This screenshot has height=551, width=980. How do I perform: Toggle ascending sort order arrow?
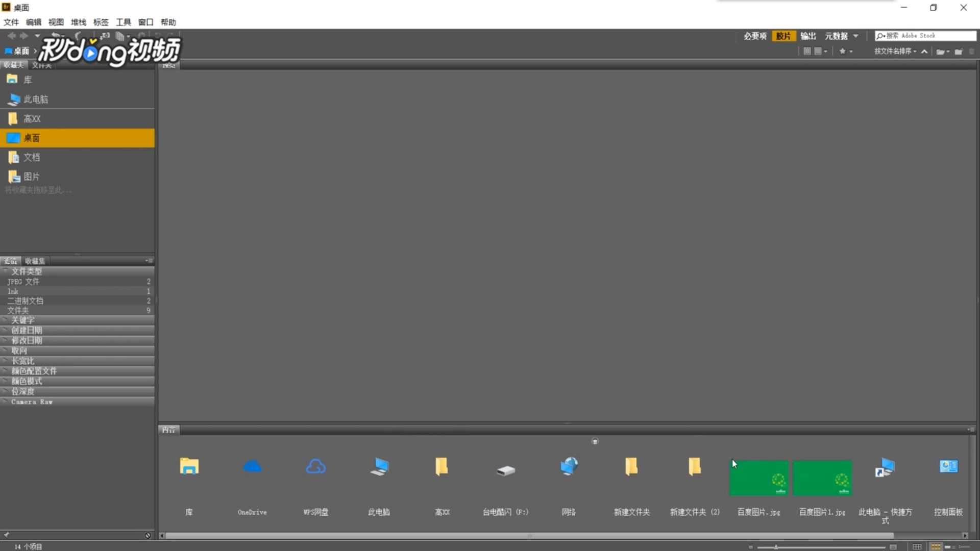coord(924,51)
